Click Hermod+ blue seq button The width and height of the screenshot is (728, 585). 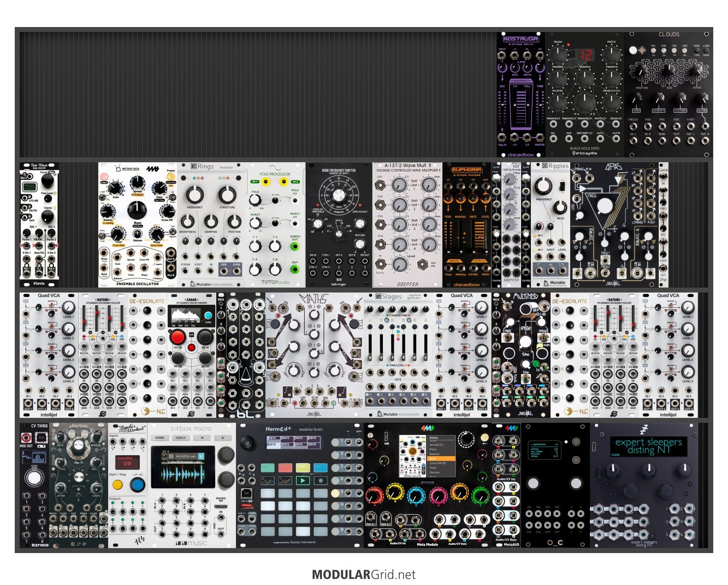tap(320, 468)
